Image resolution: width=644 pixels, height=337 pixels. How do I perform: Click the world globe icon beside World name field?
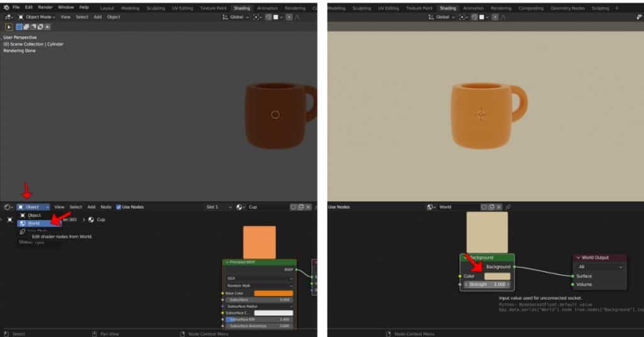pos(431,207)
